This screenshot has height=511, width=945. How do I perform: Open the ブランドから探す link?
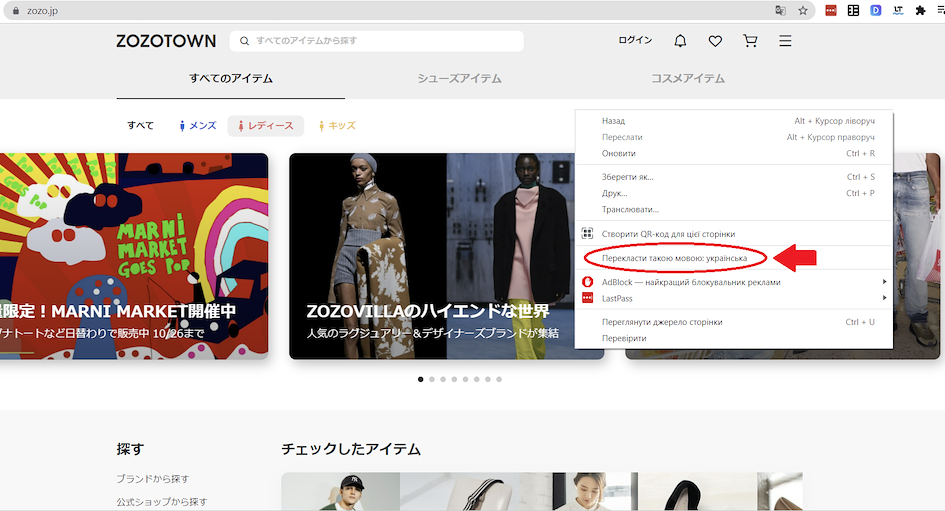point(152,478)
